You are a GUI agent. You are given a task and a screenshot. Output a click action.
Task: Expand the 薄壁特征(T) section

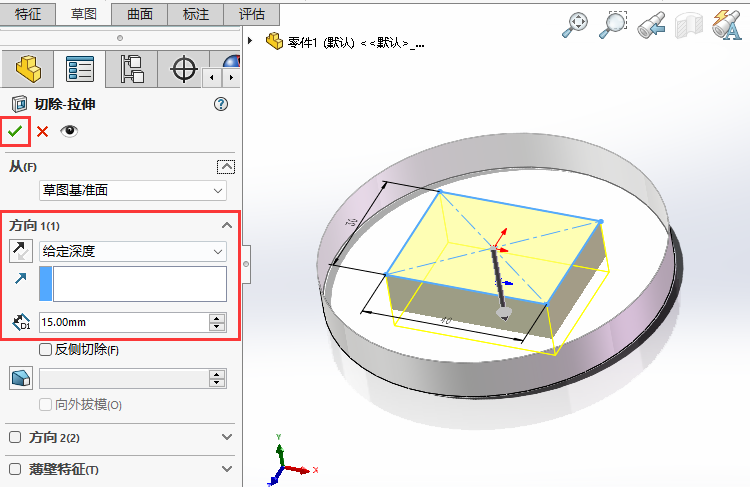[227, 469]
